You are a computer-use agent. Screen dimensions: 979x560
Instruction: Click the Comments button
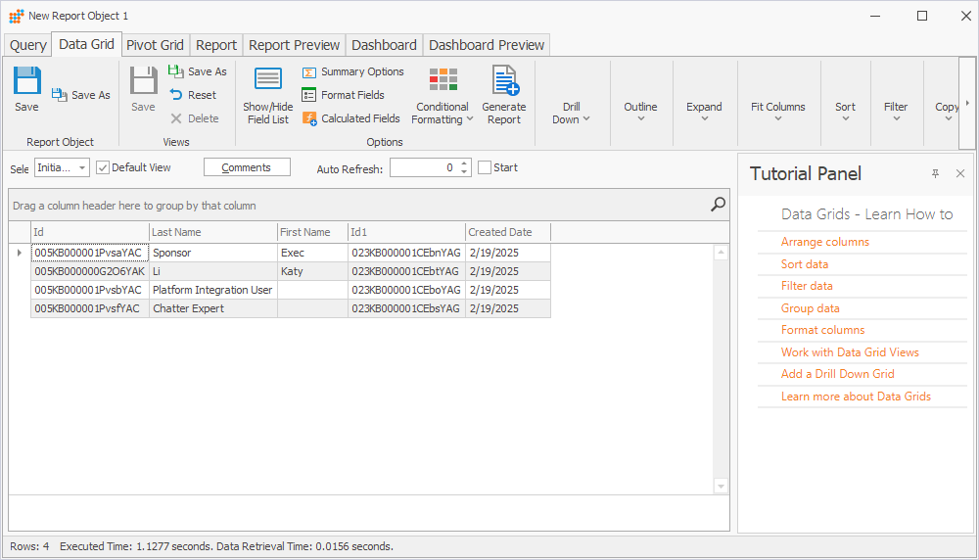[247, 167]
